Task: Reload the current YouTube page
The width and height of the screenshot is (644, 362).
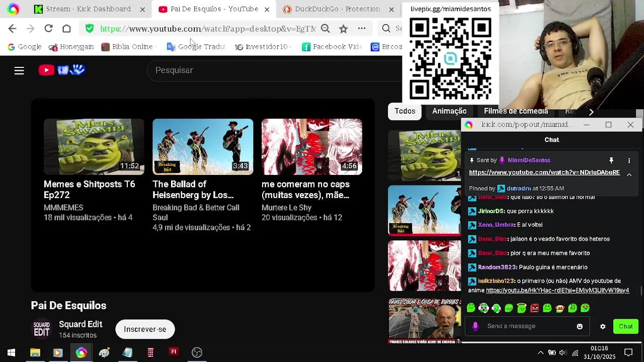Action: (48, 29)
